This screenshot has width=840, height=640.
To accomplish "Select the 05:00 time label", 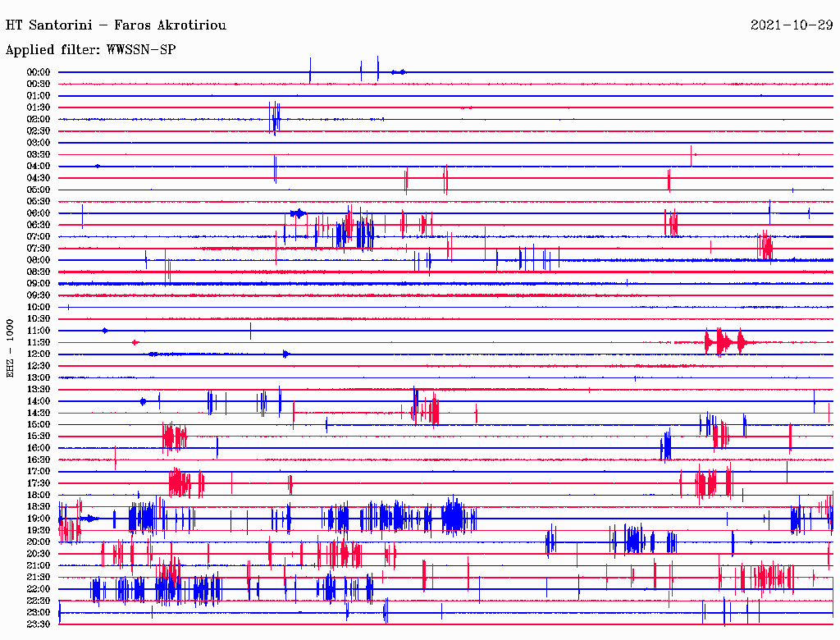I will coord(39,190).
